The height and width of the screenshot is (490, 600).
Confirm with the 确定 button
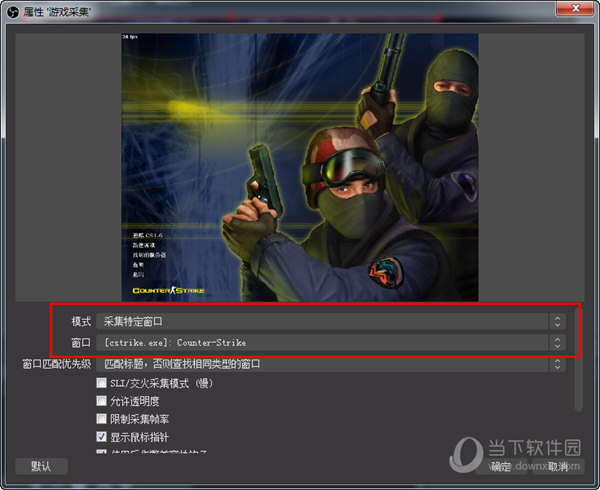point(501,466)
